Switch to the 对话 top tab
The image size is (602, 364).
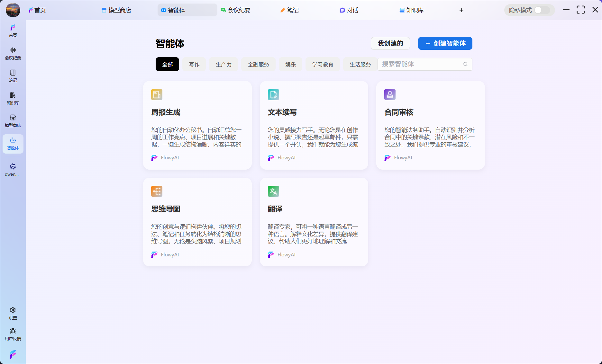pyautogui.click(x=349, y=10)
